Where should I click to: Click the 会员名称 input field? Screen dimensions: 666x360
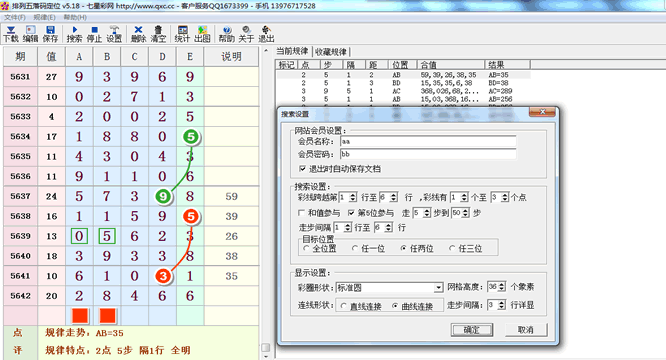click(x=428, y=141)
